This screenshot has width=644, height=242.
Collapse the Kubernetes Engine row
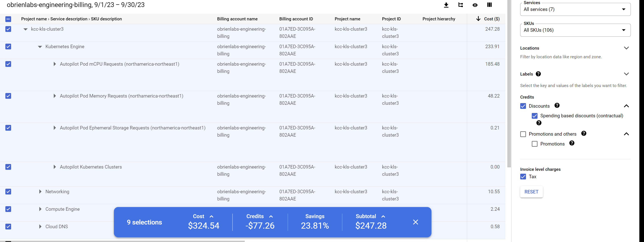[x=40, y=47]
